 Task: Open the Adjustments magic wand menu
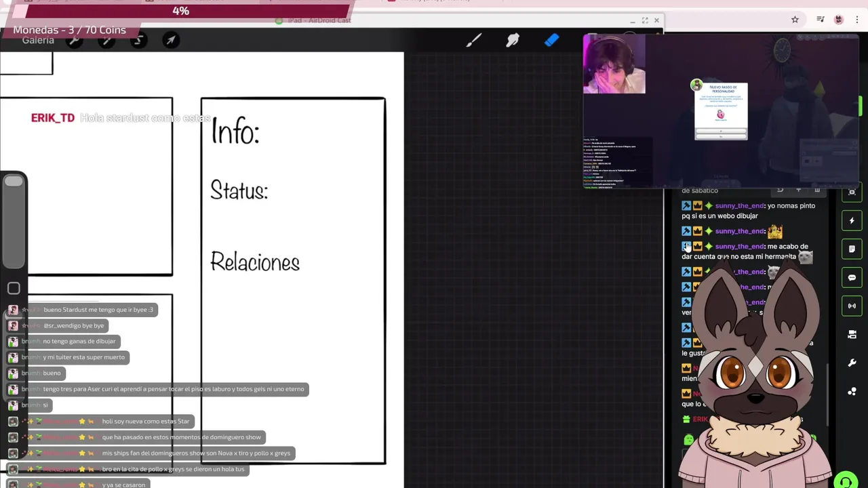point(106,41)
